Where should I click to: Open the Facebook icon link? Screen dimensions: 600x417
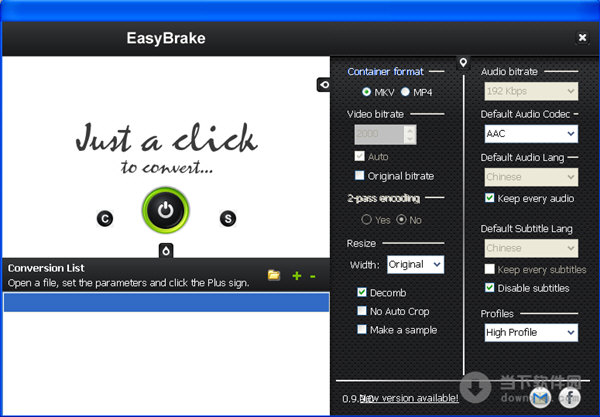coord(570,397)
